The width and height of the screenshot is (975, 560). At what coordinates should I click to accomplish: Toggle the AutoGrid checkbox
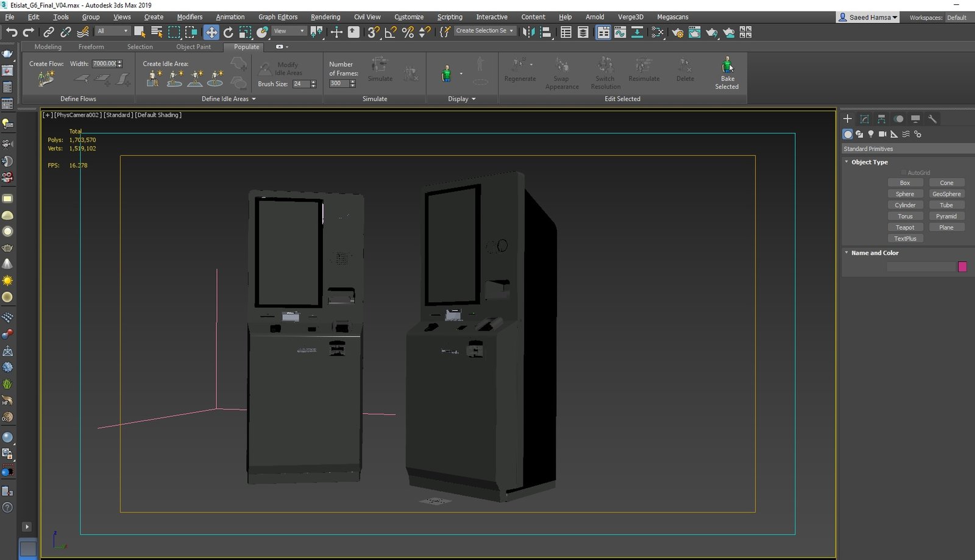click(904, 172)
